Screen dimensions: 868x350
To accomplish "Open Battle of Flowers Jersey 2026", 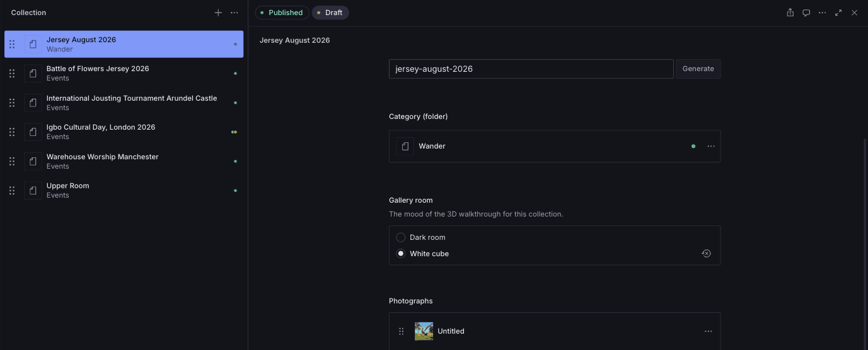I will [124, 74].
